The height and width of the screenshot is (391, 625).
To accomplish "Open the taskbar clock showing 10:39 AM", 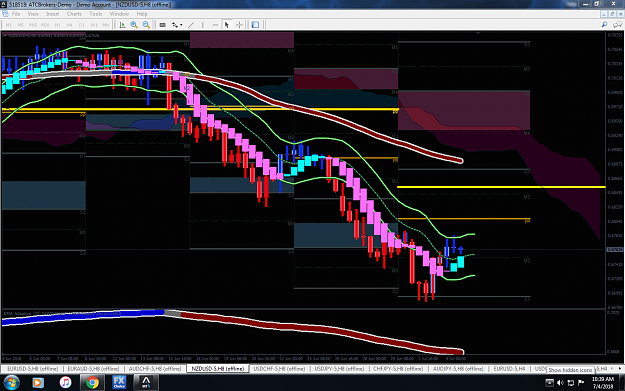I will coord(603,383).
